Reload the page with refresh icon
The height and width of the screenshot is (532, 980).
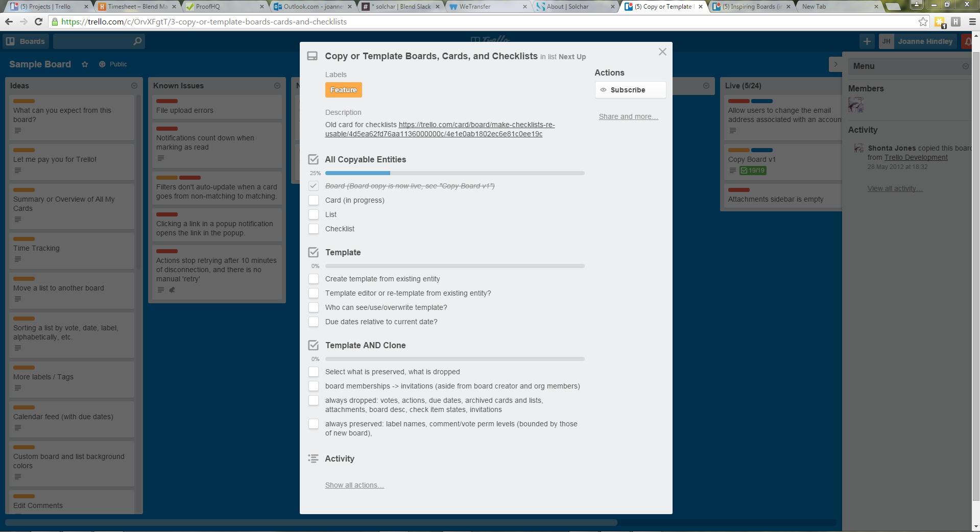click(x=38, y=21)
